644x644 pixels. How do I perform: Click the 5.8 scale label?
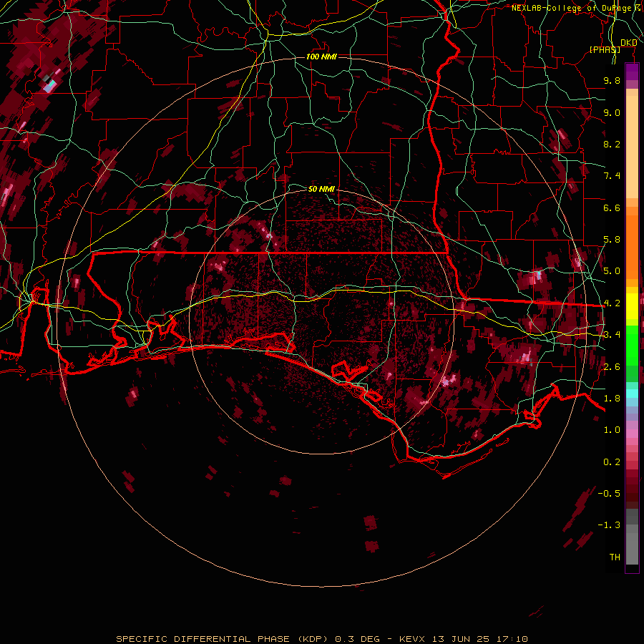[612, 240]
